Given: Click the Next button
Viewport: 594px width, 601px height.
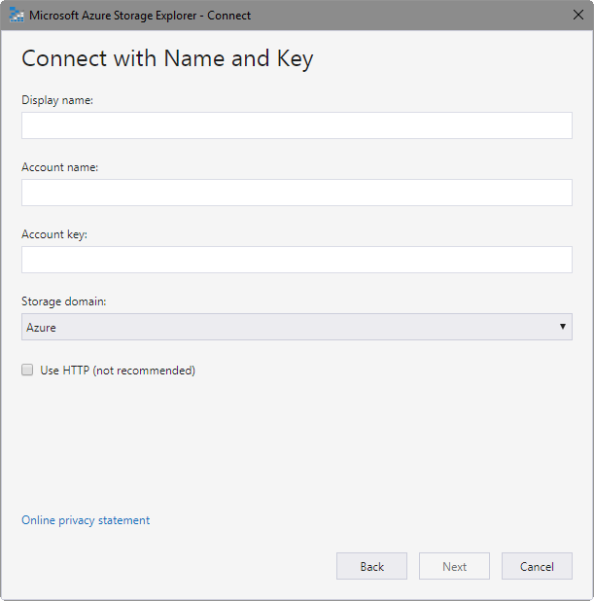Looking at the screenshot, I should (454, 566).
